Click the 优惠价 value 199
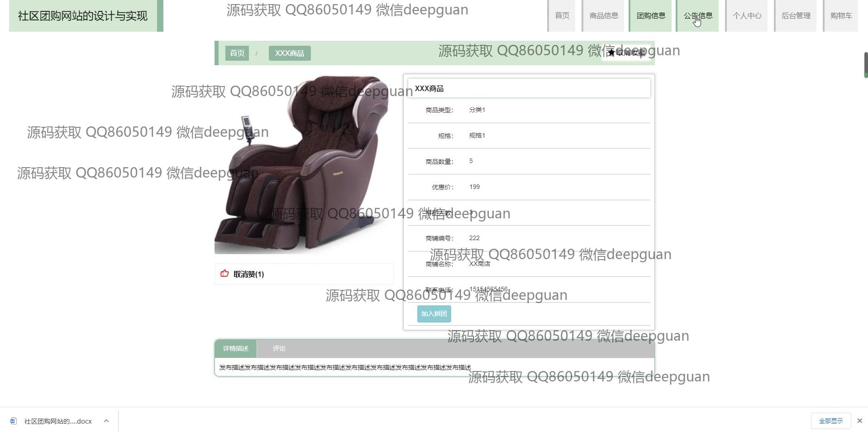 click(x=474, y=187)
